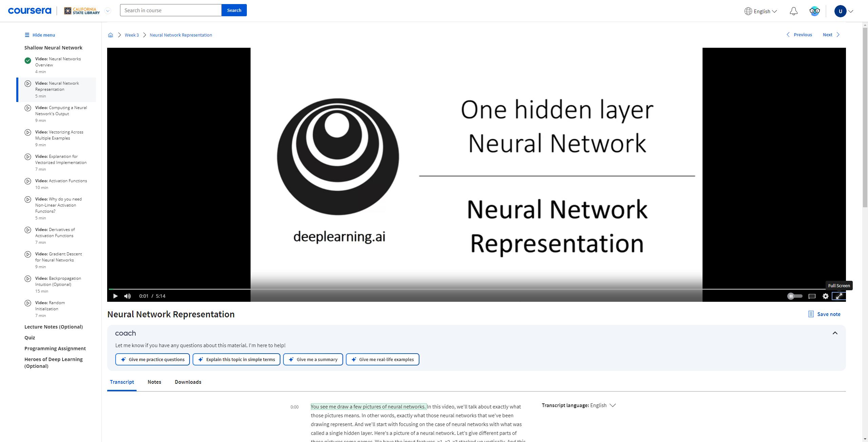Open video settings with the gear icon
The width and height of the screenshot is (868, 442).
[825, 296]
